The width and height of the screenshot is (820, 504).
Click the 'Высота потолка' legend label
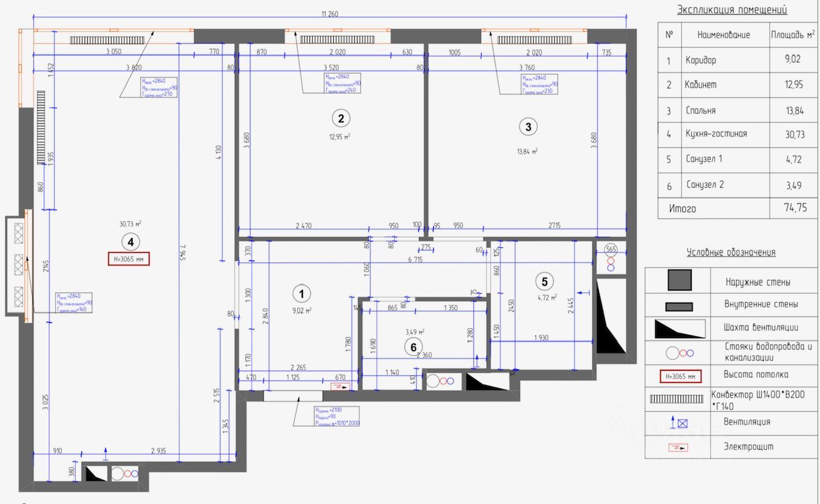tap(757, 375)
